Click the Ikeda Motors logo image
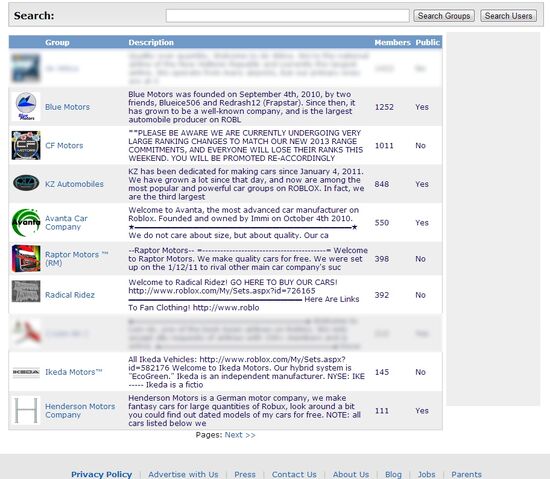This screenshot has width=550, height=479. tap(26, 372)
